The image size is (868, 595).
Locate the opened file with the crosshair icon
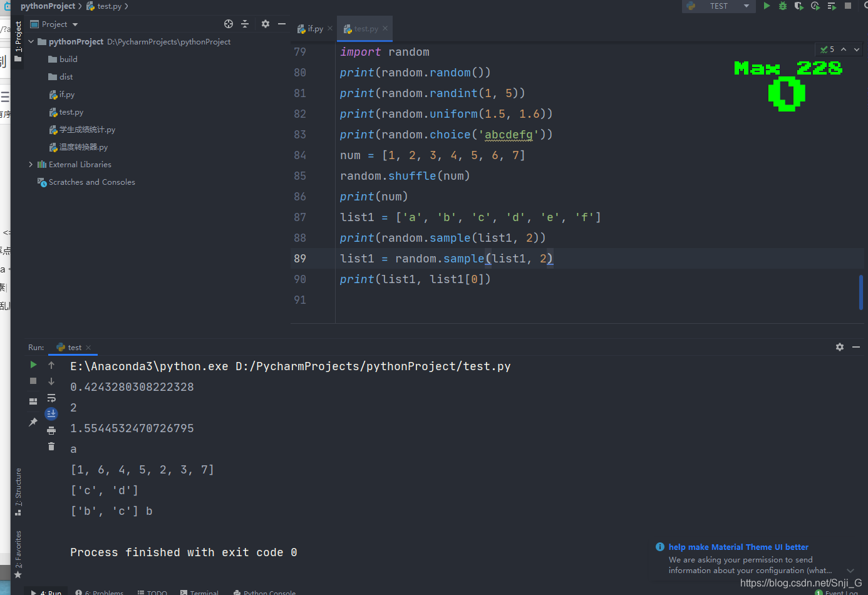229,24
